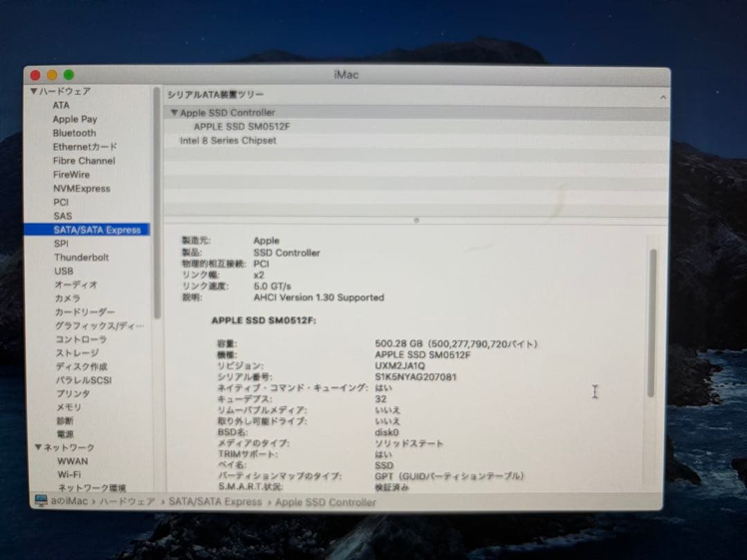Click the disk0 BSD name value
747x560 pixels.
(387, 432)
